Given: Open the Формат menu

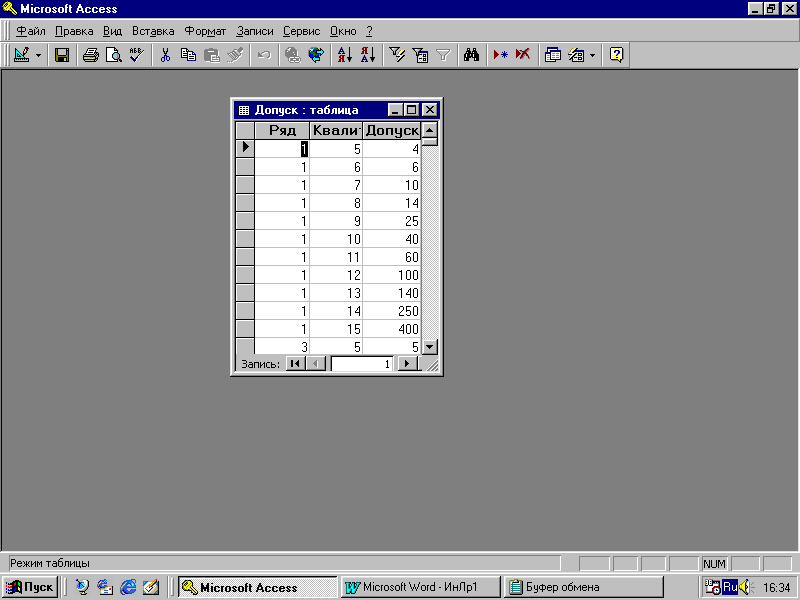Looking at the screenshot, I should click(205, 31).
